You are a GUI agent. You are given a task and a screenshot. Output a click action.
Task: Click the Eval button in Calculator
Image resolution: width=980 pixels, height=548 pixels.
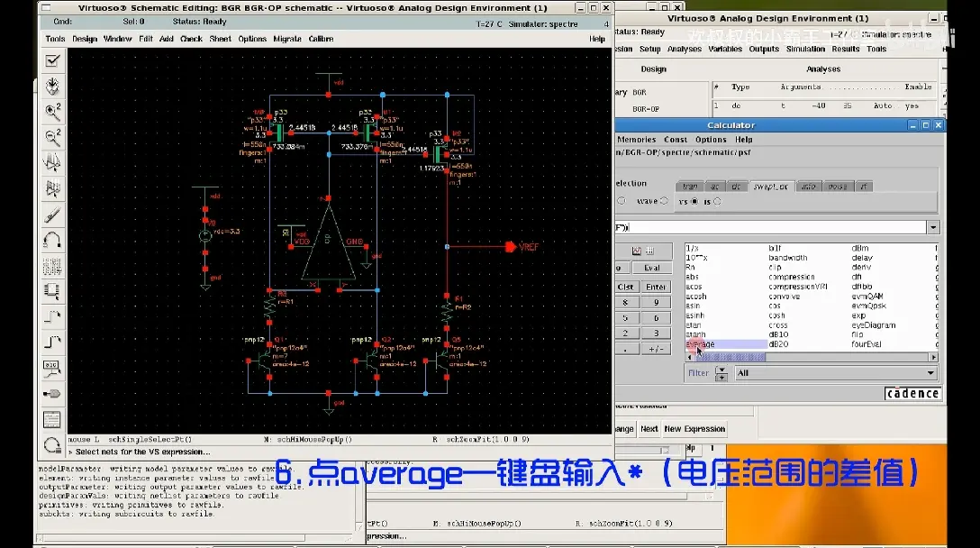[652, 268]
